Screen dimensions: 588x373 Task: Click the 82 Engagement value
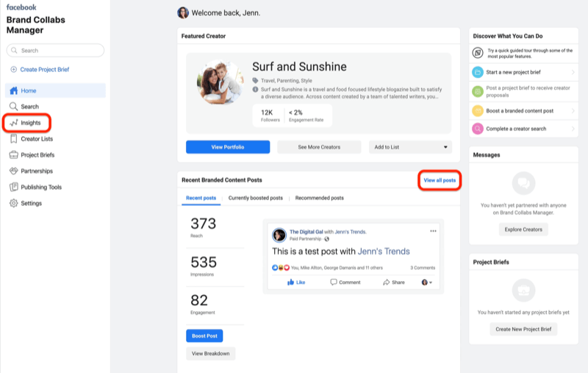click(199, 300)
